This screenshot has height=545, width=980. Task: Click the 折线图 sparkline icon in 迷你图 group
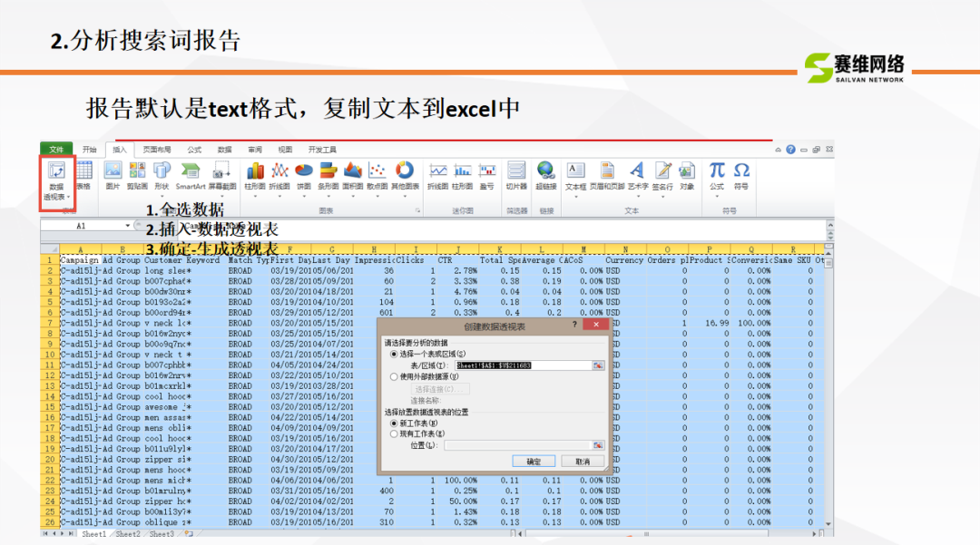[437, 170]
